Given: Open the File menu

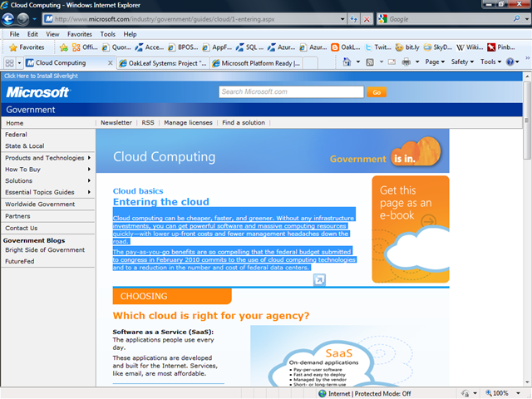Looking at the screenshot, I should (x=14, y=34).
